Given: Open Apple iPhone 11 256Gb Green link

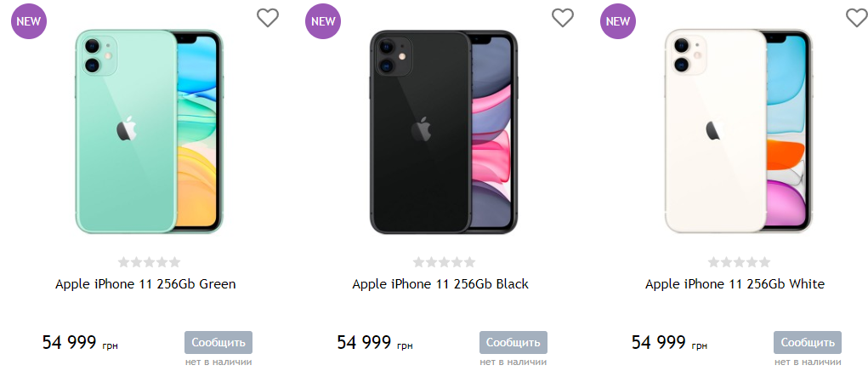Looking at the screenshot, I should click(x=145, y=284).
